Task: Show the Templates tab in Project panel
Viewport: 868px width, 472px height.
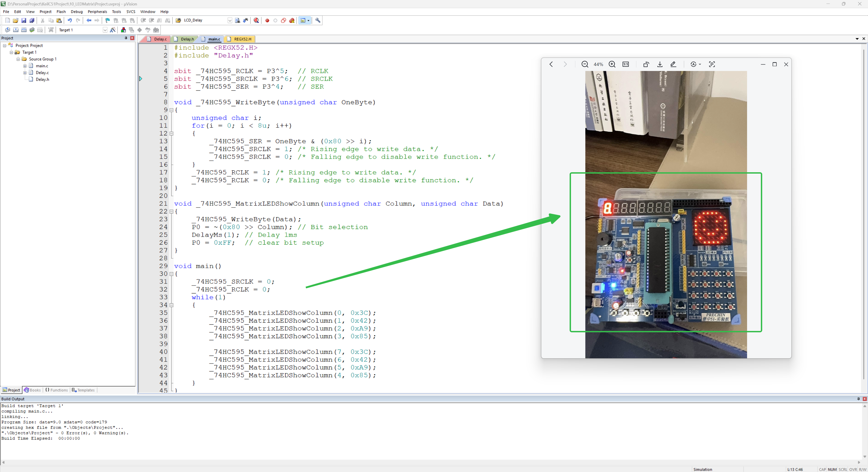Action: [x=83, y=390]
